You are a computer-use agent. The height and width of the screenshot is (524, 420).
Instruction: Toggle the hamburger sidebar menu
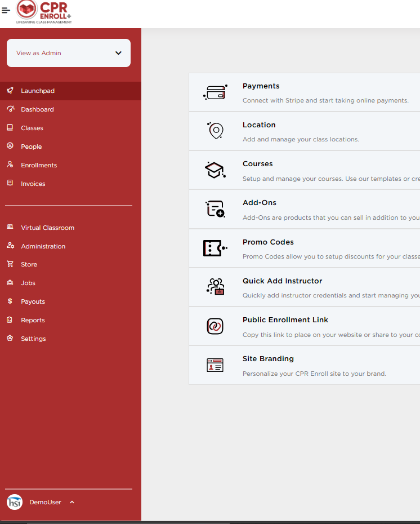coord(6,10)
